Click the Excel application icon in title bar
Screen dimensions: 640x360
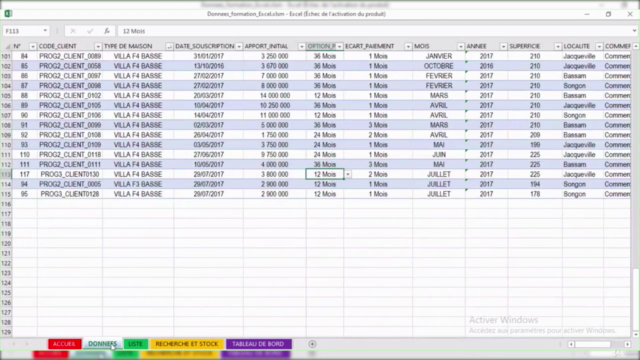8,13
